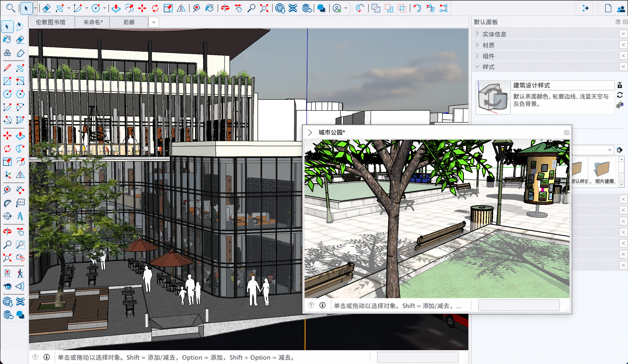This screenshot has height=364, width=628.
Task: Select the Pan hand tool in top toolbar
Action: coord(238,8)
